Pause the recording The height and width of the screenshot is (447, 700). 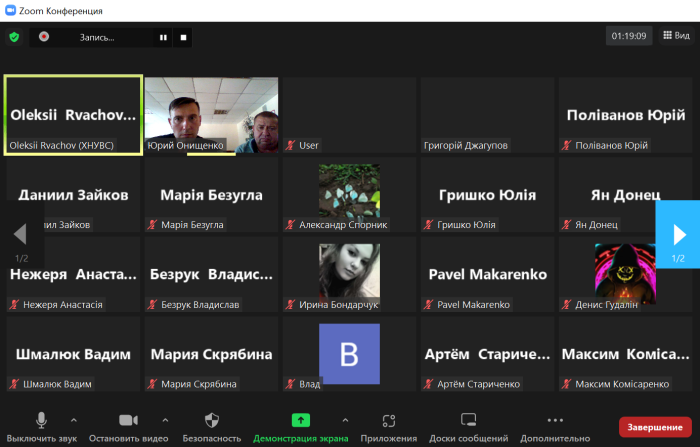point(163,37)
